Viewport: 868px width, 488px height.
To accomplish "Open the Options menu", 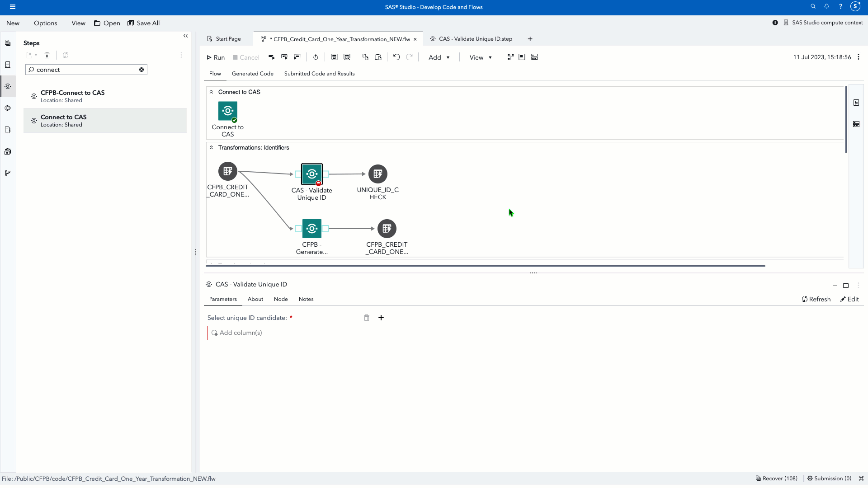I will pos(46,23).
